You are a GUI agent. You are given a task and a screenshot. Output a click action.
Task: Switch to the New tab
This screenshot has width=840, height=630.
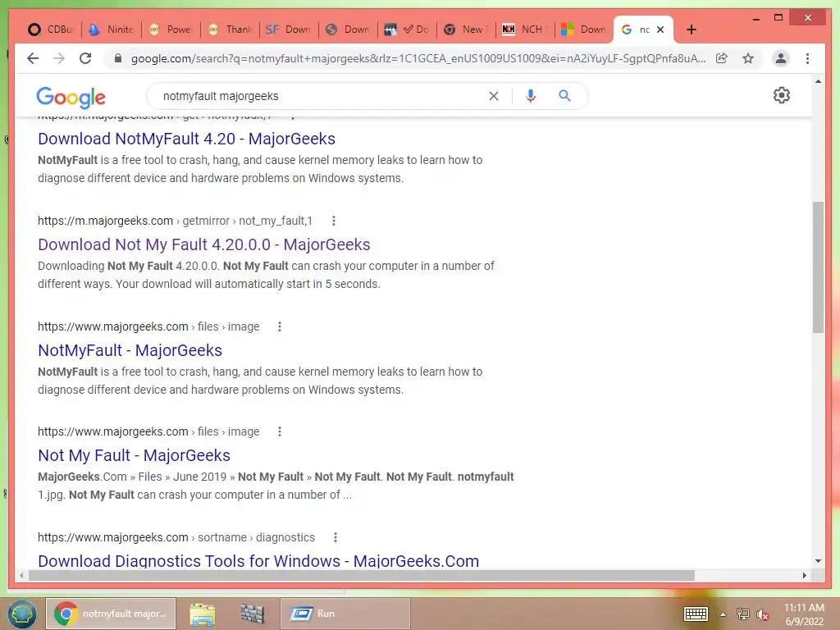click(466, 30)
